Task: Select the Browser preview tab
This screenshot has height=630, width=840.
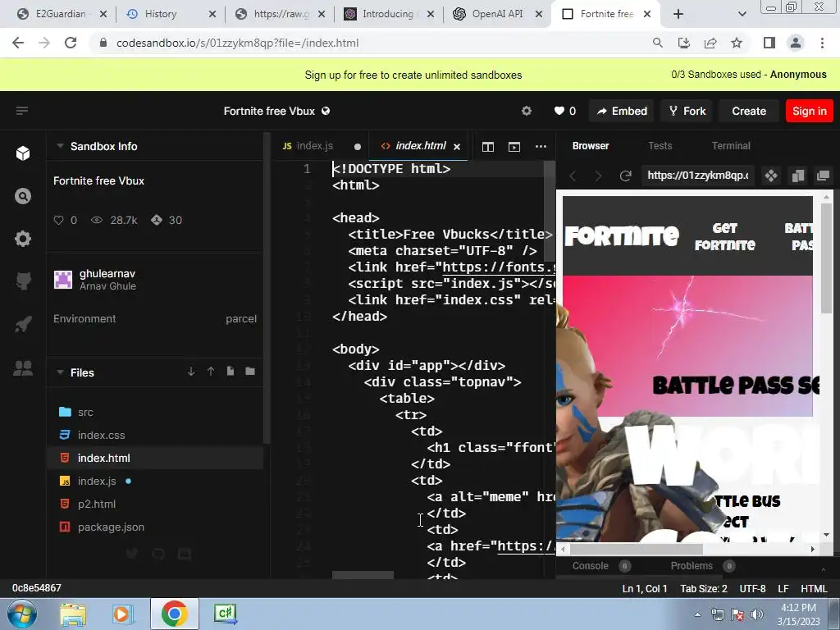Action: [591, 146]
